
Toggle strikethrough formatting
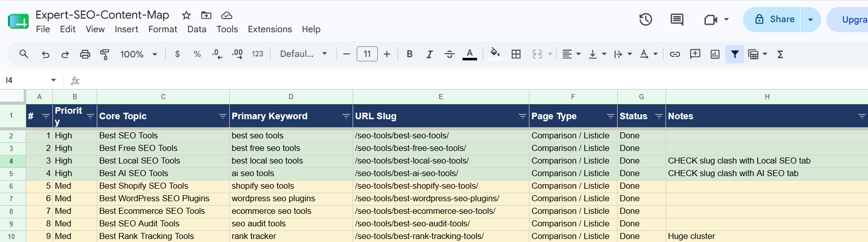[x=449, y=54]
